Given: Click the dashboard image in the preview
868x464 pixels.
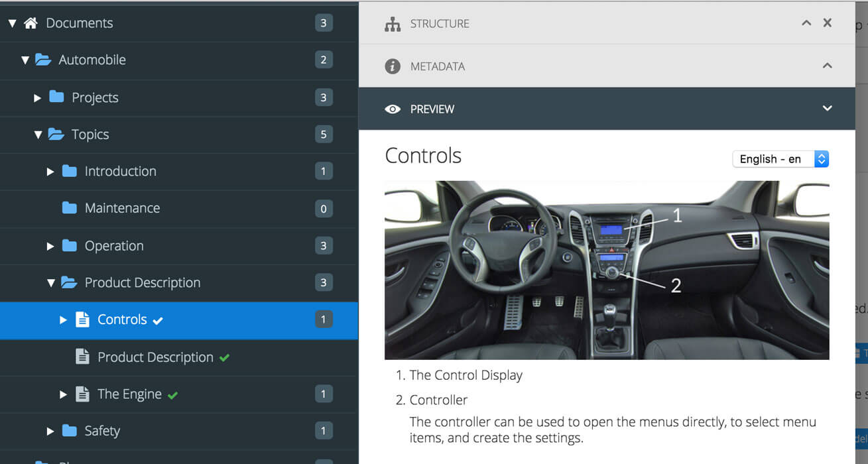Looking at the screenshot, I should tap(606, 269).
